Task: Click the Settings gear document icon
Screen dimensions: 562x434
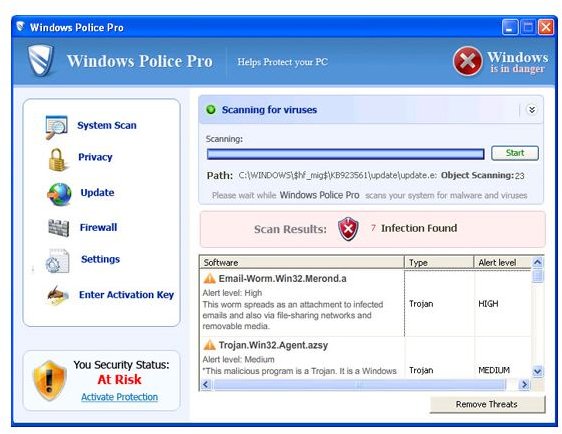Action: point(57,261)
